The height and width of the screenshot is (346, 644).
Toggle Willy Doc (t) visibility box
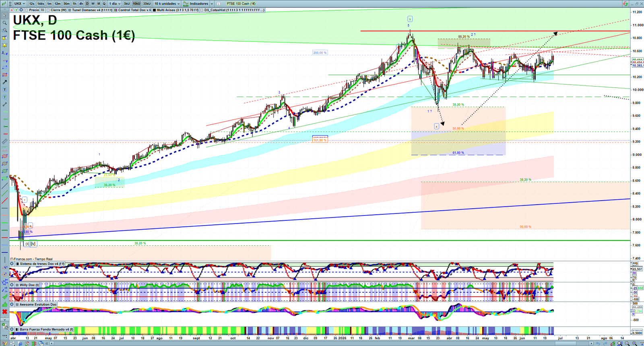17,285
